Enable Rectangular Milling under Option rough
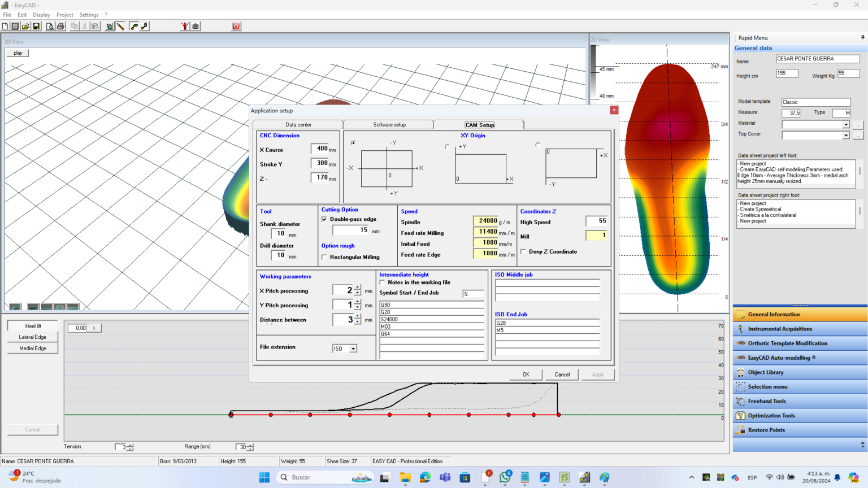The width and height of the screenshot is (868, 488). tap(324, 256)
